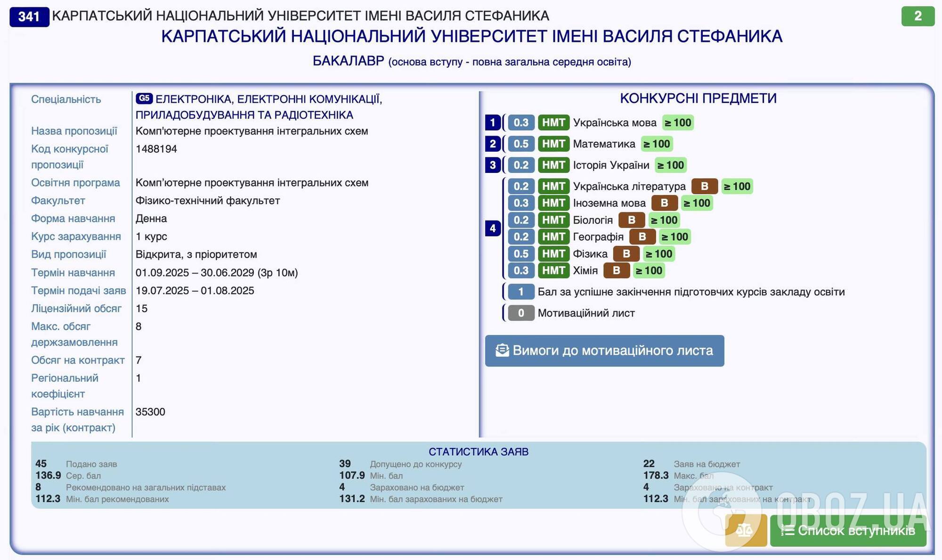Image resolution: width=942 pixels, height=560 pixels.
Task: Click the 136.9 Сер. бал statistic
Action: 68,476
